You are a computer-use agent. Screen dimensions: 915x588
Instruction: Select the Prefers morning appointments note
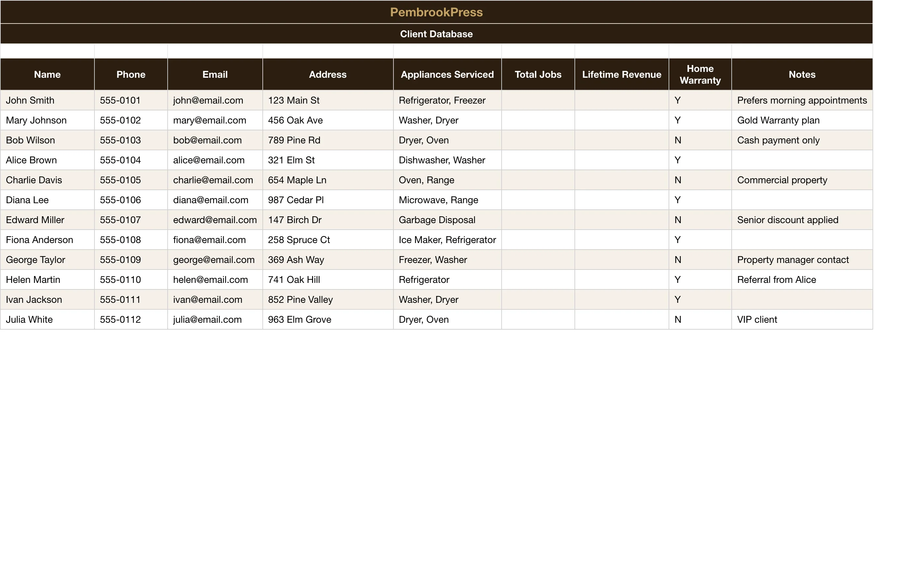pyautogui.click(x=802, y=100)
